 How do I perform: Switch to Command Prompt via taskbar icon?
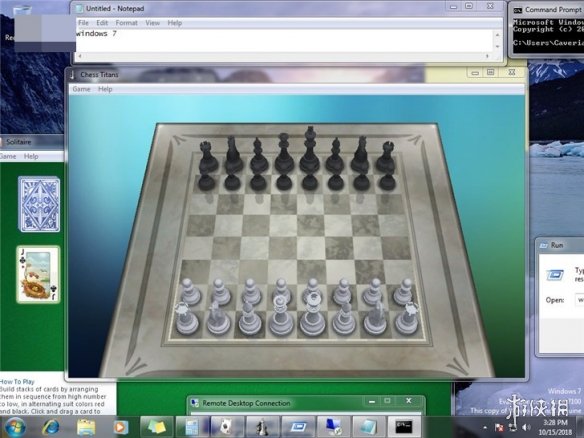click(404, 427)
